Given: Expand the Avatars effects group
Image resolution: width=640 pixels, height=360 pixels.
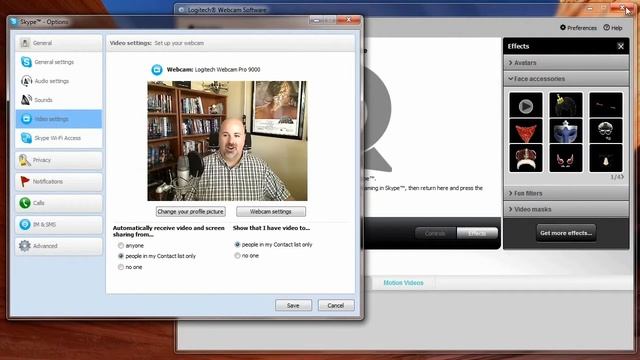Looking at the screenshot, I should pos(566,62).
